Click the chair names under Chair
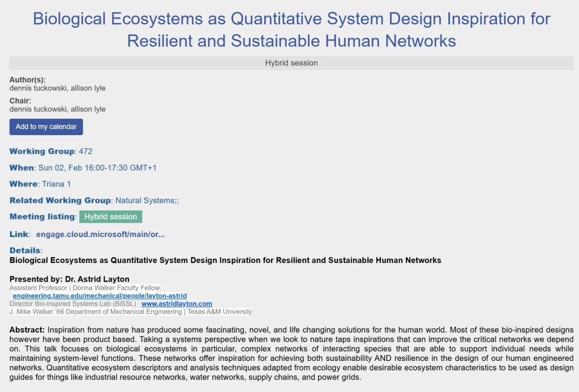This screenshot has height=392, width=579. click(57, 109)
